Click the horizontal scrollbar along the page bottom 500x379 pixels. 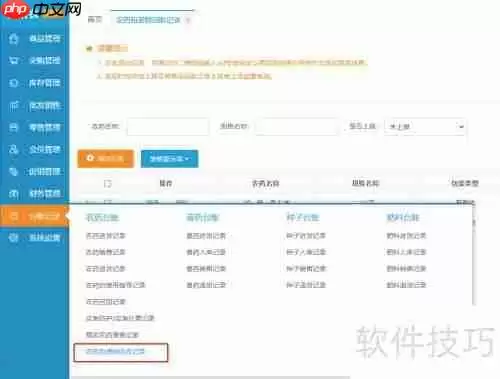coord(211,377)
